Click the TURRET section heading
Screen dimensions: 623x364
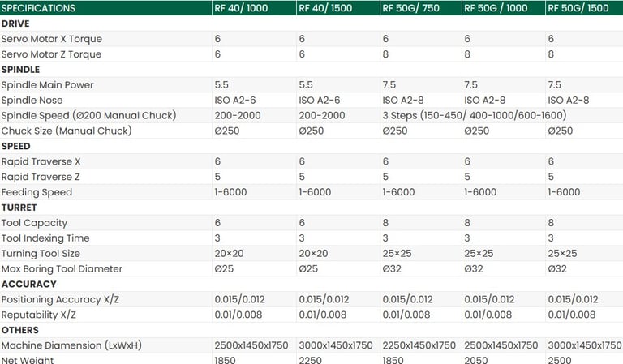[19, 208]
